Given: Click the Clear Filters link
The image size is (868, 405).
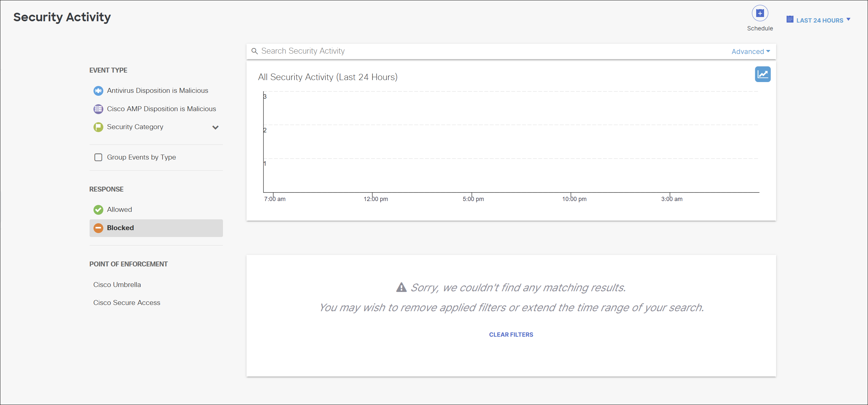Looking at the screenshot, I should [511, 335].
